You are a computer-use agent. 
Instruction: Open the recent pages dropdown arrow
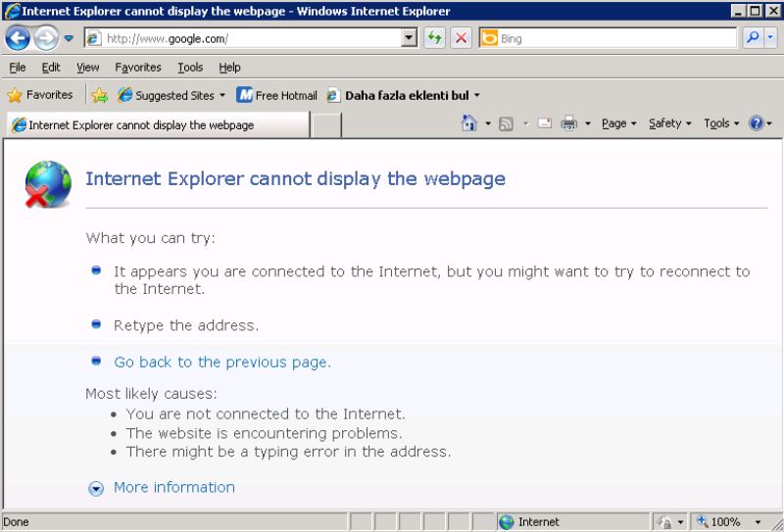coord(69,38)
